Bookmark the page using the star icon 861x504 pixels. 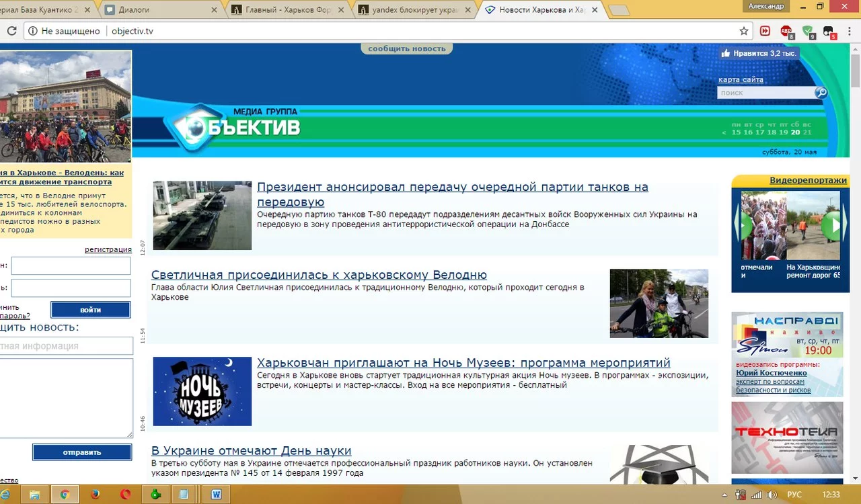coord(744,31)
